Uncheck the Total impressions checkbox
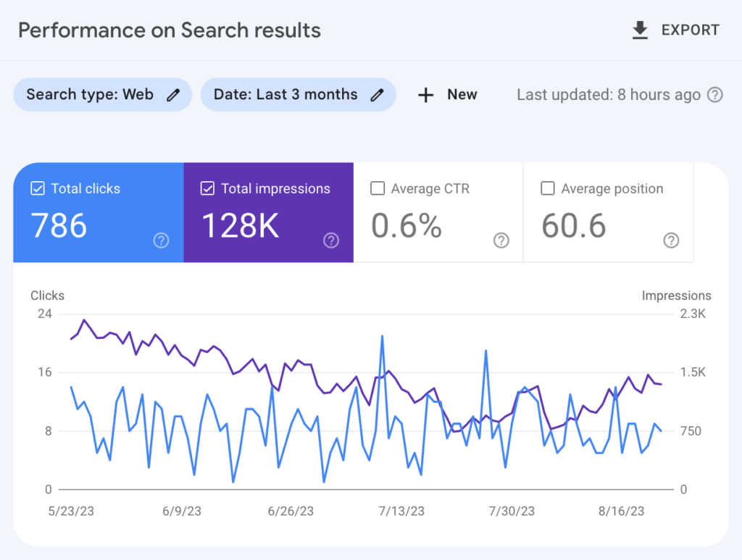 tap(207, 188)
